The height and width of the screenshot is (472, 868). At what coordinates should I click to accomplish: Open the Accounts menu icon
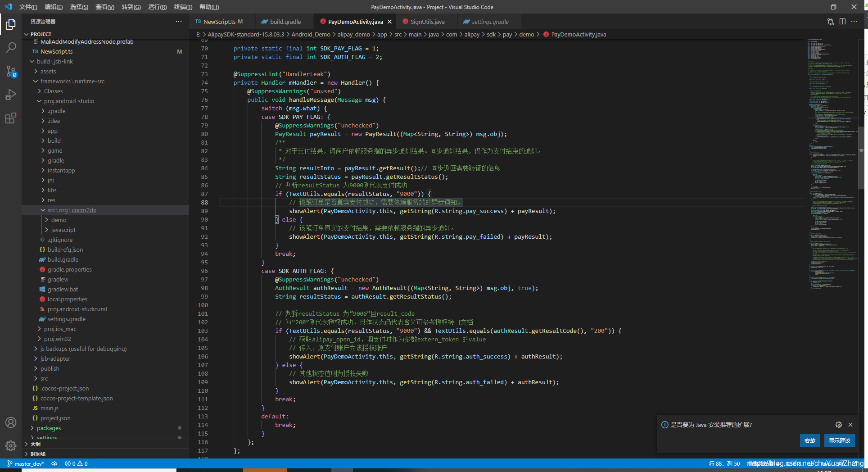coord(11,422)
